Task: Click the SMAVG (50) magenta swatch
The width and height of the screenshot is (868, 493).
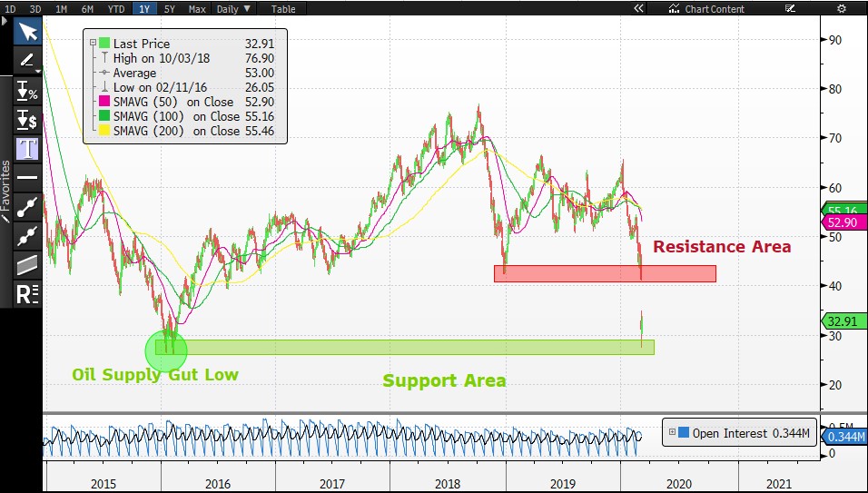Action: coord(104,102)
